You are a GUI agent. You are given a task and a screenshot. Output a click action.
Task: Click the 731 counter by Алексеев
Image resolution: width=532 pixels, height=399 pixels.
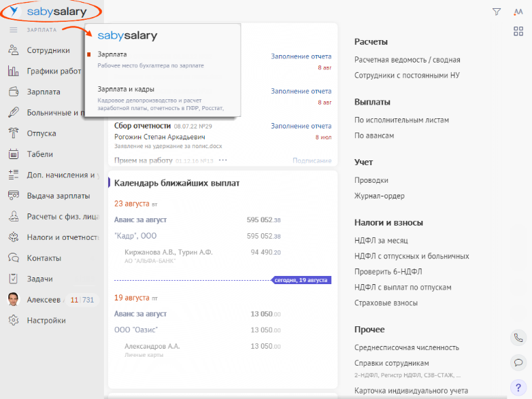point(88,300)
